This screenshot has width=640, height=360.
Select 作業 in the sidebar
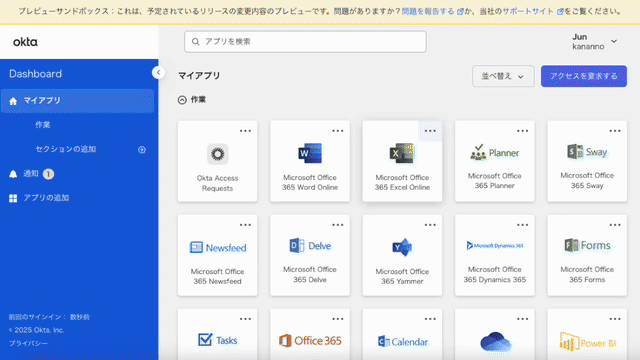[x=42, y=125]
